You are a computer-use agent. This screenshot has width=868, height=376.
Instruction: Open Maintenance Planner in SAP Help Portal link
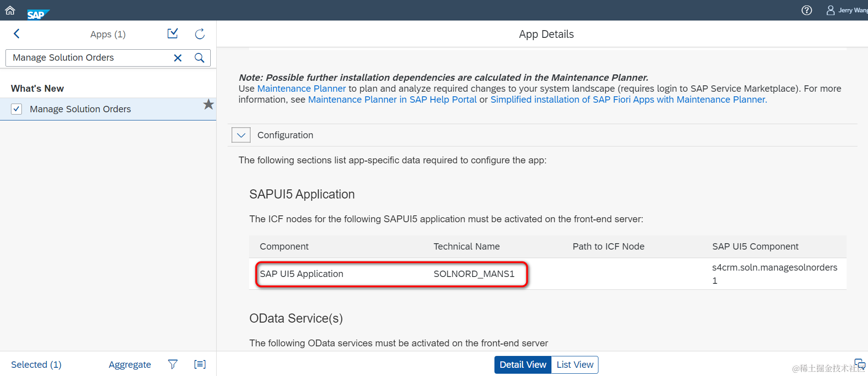tap(392, 99)
